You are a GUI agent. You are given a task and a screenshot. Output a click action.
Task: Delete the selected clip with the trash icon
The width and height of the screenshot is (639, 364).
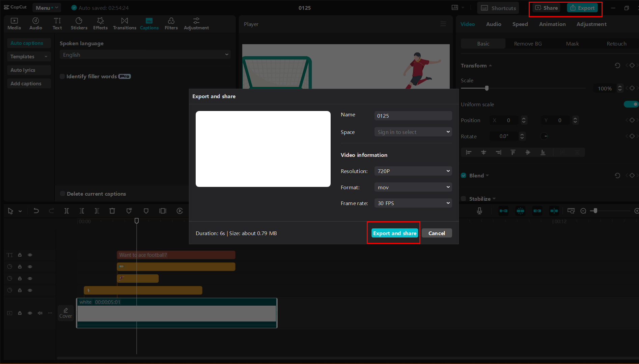pyautogui.click(x=112, y=211)
